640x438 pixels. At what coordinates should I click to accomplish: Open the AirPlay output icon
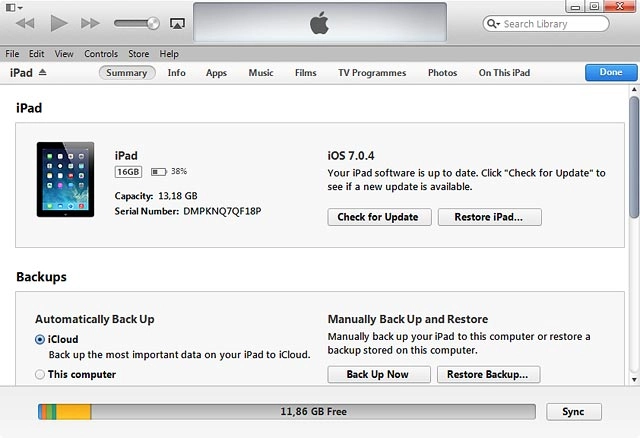(x=177, y=22)
